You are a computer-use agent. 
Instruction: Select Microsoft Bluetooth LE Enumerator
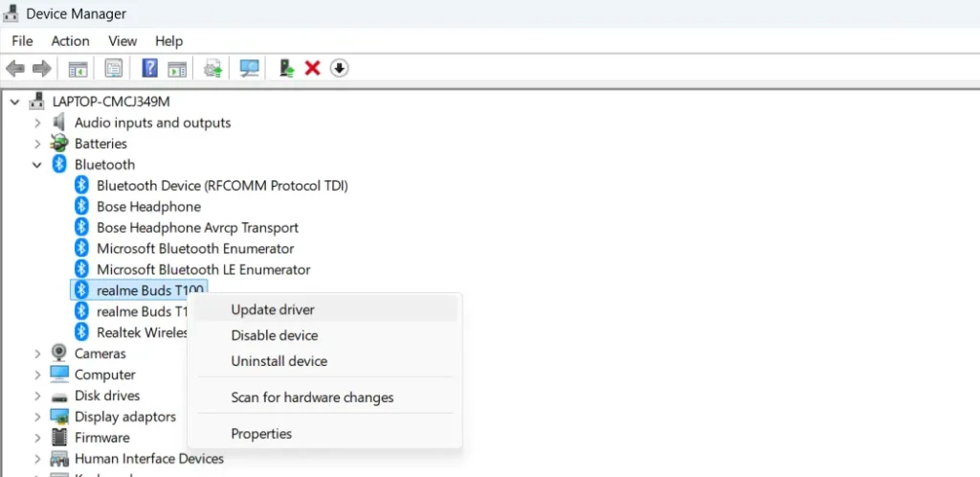point(203,269)
